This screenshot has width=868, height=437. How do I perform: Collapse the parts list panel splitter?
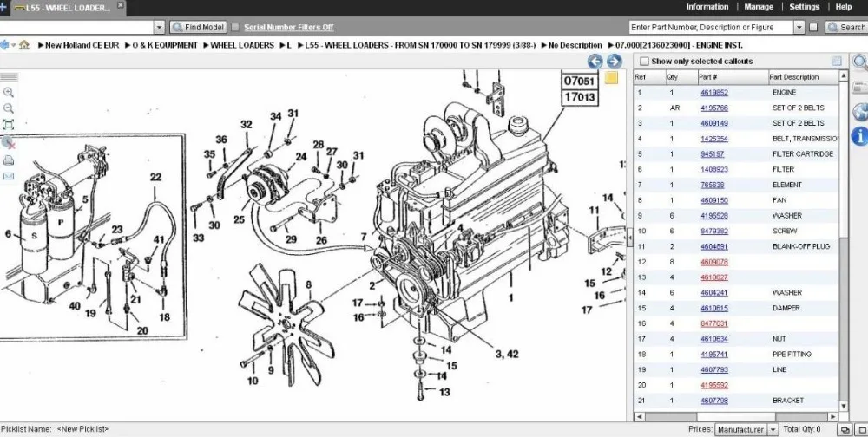[x=629, y=238]
